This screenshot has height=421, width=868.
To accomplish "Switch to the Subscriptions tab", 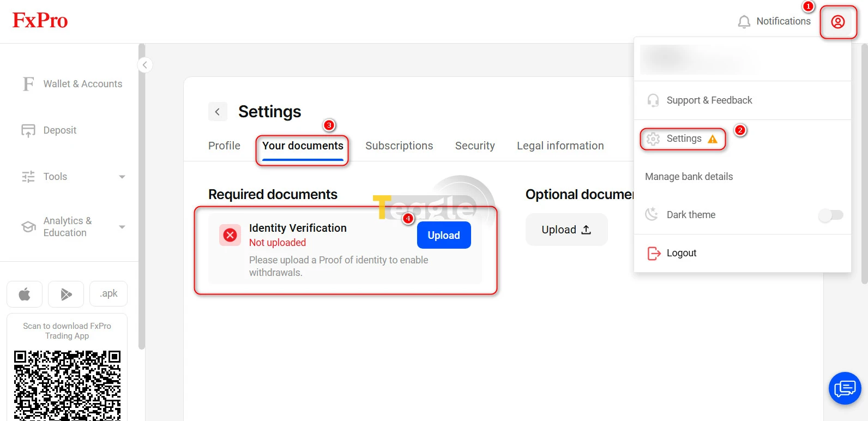I will click(399, 146).
